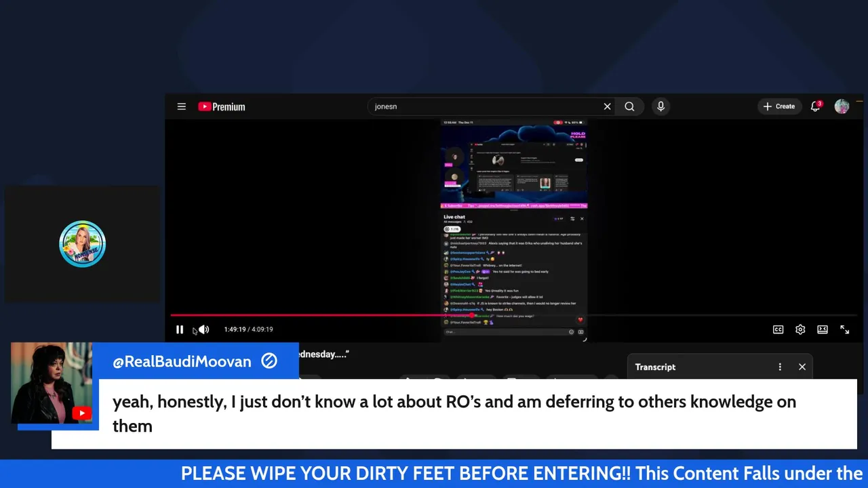Clear the search box with the X
This screenshot has height=488, width=868.
[x=607, y=106]
